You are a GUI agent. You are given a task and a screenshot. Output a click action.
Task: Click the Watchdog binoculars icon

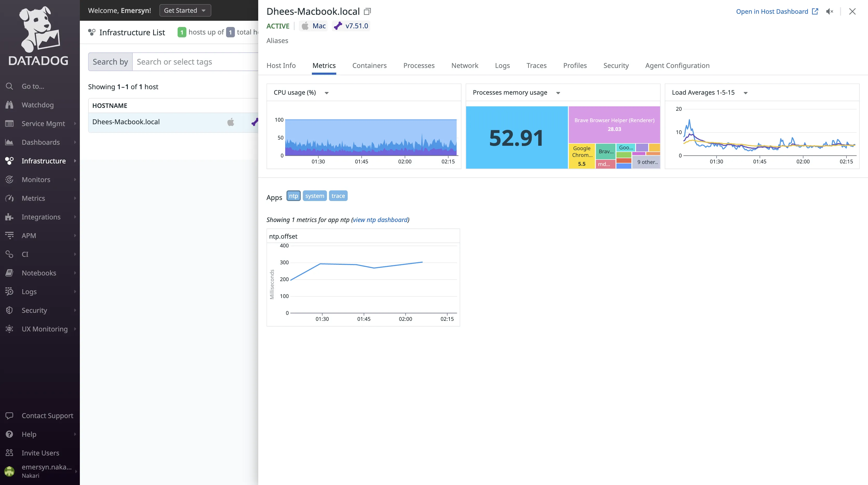(9, 105)
